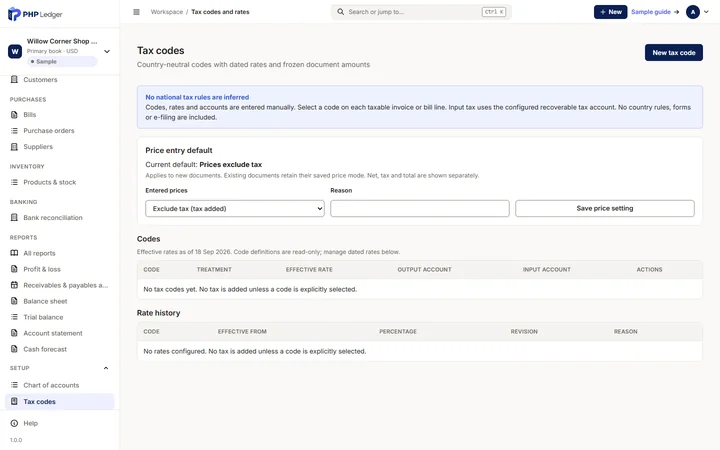The width and height of the screenshot is (720, 450).
Task: Click the Trial balance list icon
Action: (x=14, y=317)
